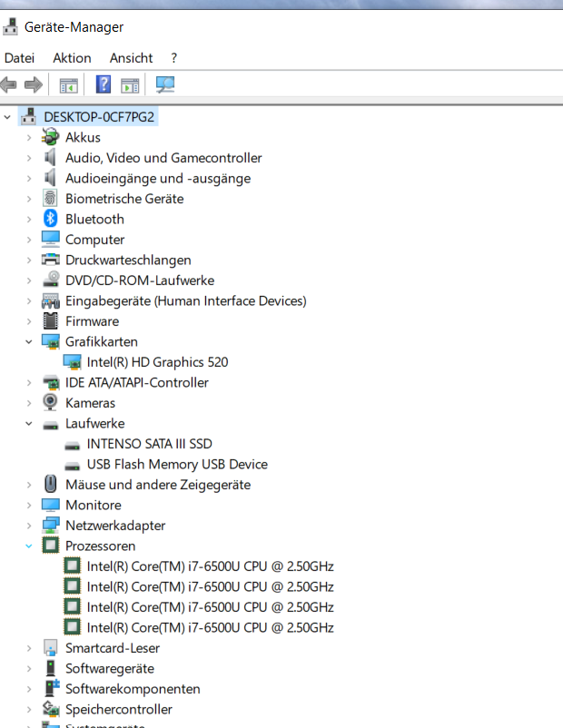Open the ? help menu
This screenshot has height=728, width=563.
(173, 58)
